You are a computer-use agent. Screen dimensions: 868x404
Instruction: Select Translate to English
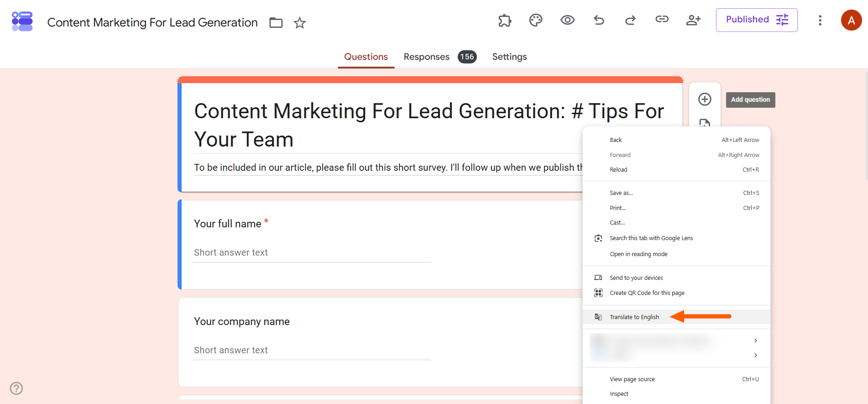point(677,317)
